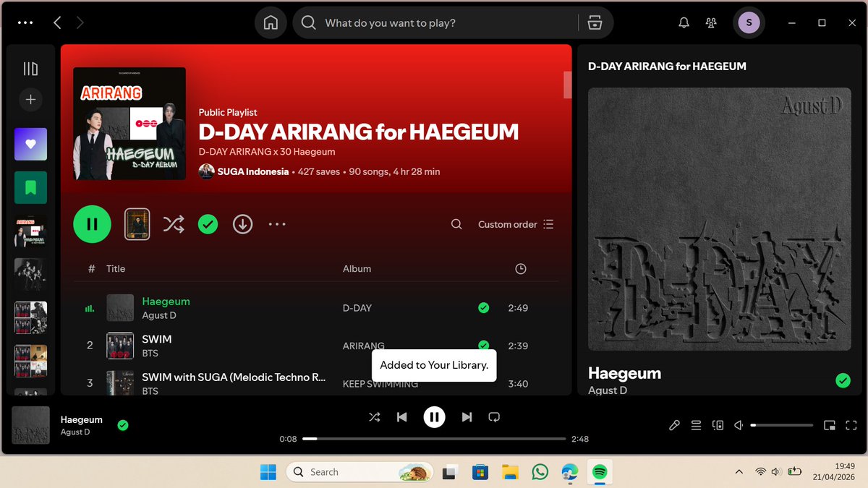868x488 pixels.
Task: Enter full screen mode
Action: pyautogui.click(x=851, y=425)
